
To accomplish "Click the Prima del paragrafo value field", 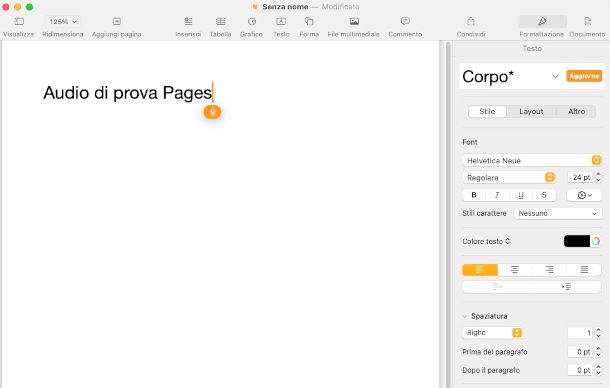I will 580,351.
